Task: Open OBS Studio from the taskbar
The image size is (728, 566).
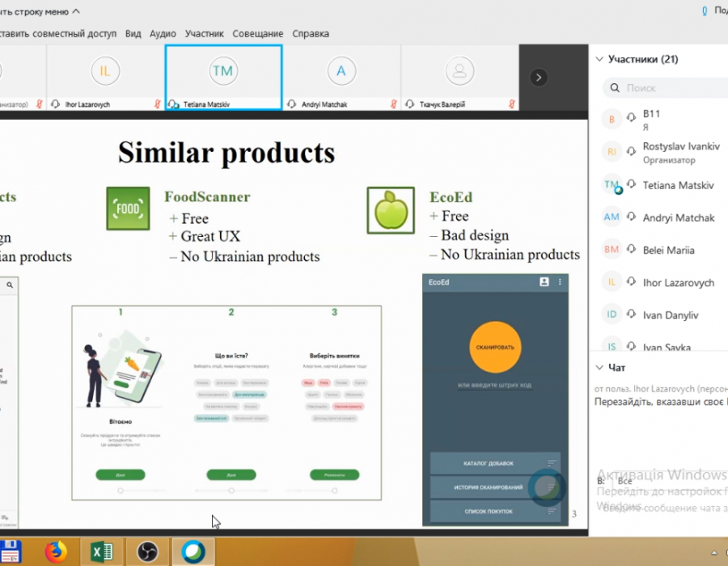Action: tap(147, 552)
